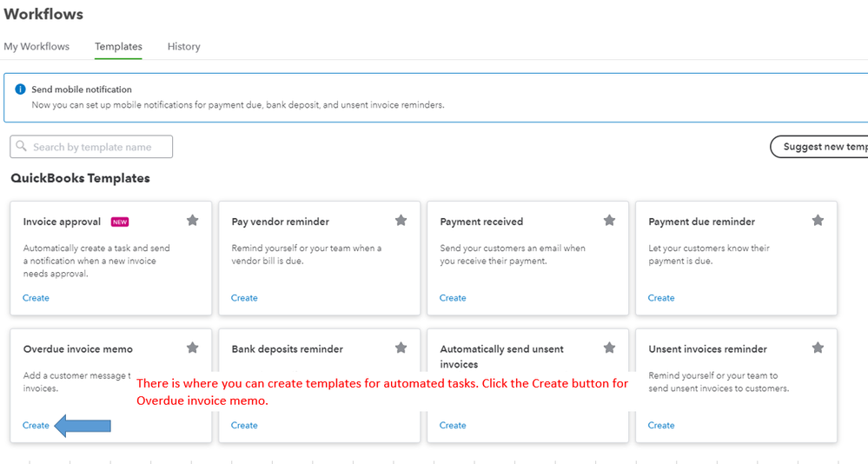868x464 pixels.
Task: Star the Automatically send unsent invoices template
Action: [609, 348]
